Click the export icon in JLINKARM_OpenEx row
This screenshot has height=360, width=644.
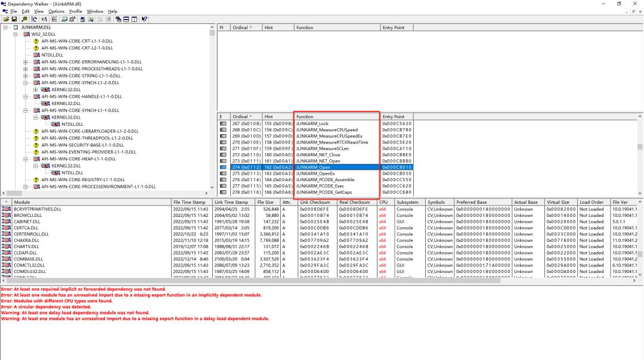click(223, 173)
